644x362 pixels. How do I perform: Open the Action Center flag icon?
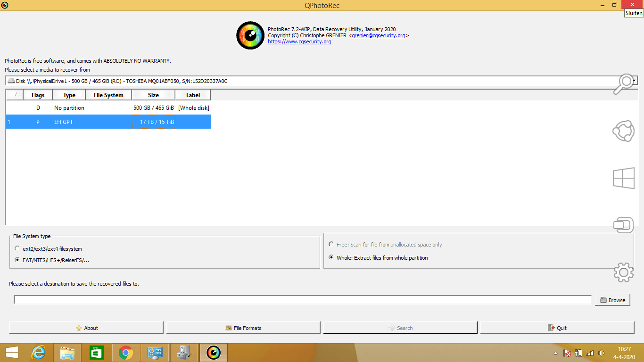[x=568, y=353]
